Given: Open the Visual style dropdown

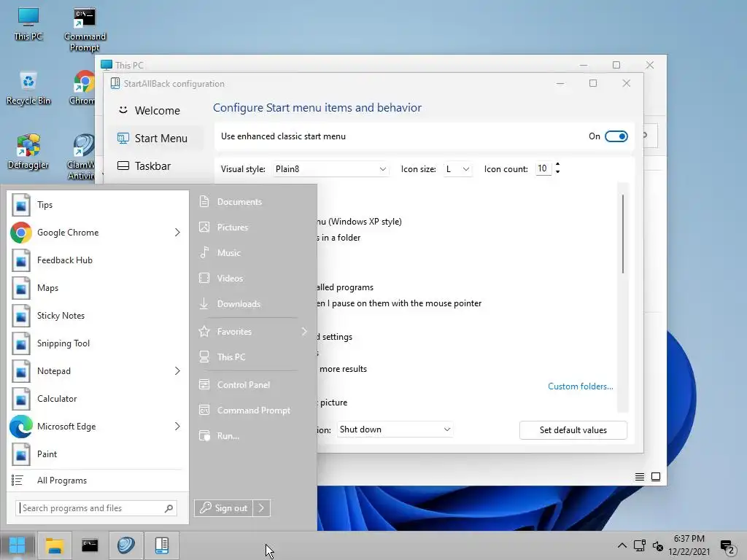Looking at the screenshot, I should pos(330,169).
